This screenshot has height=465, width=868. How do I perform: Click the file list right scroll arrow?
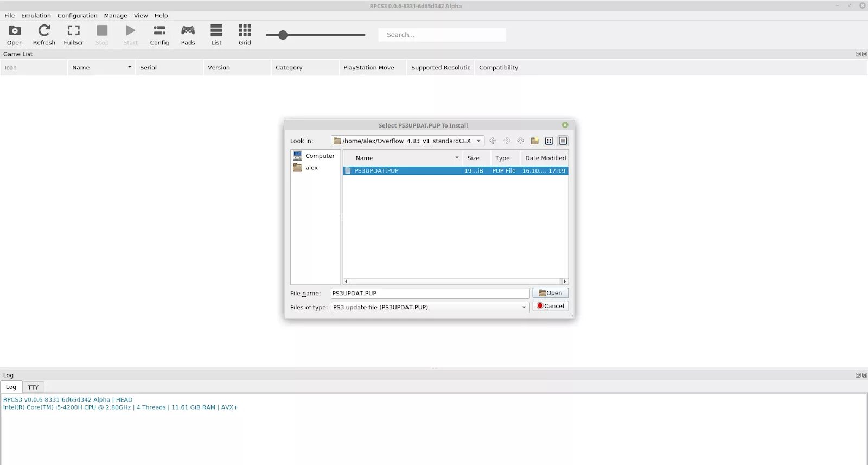click(x=565, y=282)
